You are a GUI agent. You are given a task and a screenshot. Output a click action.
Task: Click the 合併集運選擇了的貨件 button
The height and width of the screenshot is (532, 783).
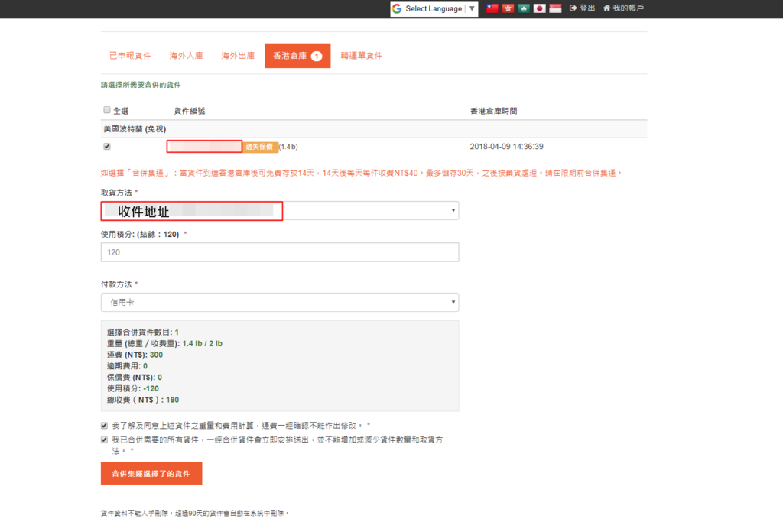pyautogui.click(x=151, y=474)
